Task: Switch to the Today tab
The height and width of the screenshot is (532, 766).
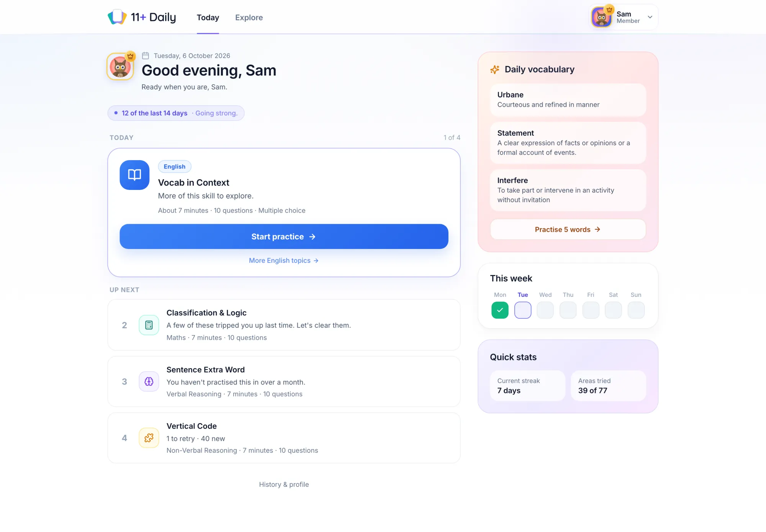Action: 208,18
